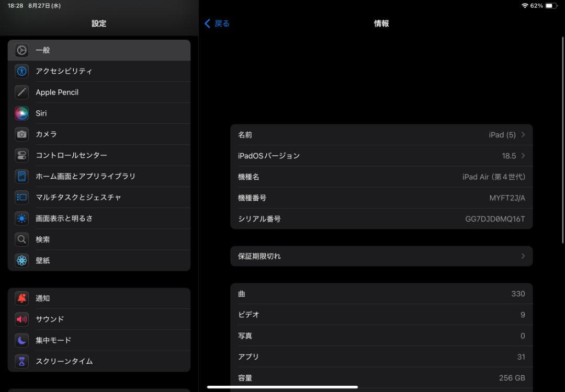This screenshot has width=565, height=392.
Task: Open the Home Screen & App Library icon
Action: [21, 176]
